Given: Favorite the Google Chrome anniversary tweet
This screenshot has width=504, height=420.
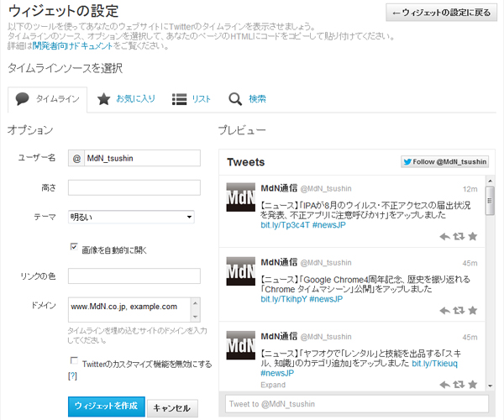Looking at the screenshot, I should pyautogui.click(x=472, y=310).
